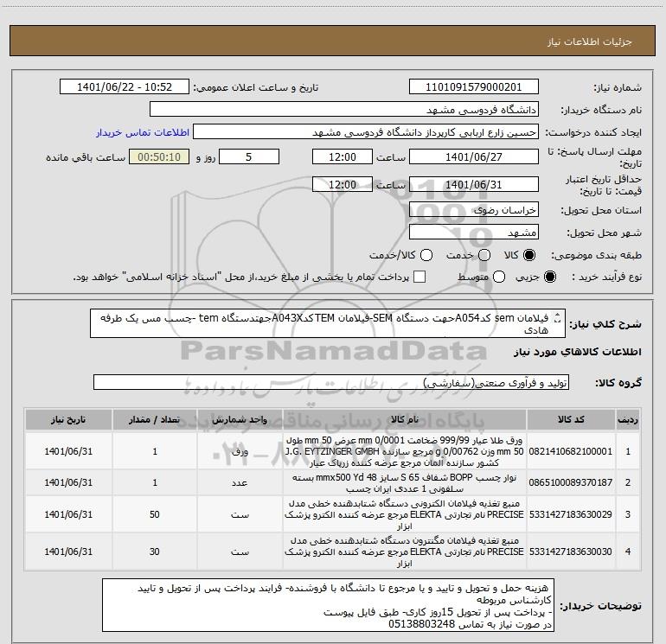Viewport: 666px width, 644px height.
Task: Click the electron filament power supply name row 3
Action: [405, 514]
